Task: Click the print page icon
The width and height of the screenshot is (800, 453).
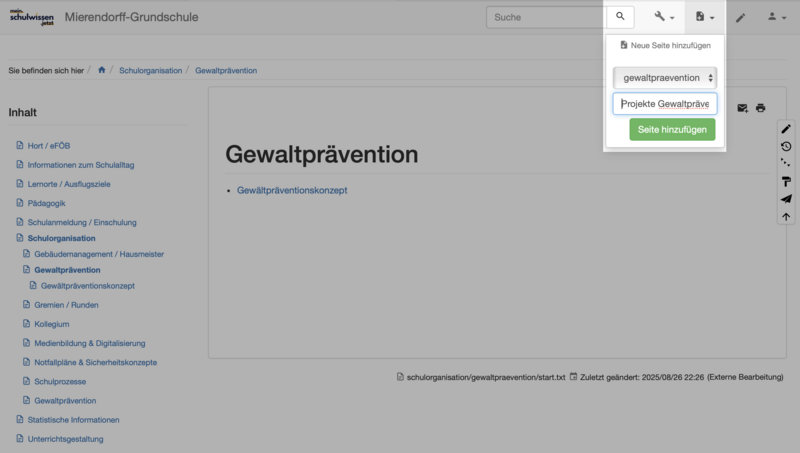Action: (761, 108)
